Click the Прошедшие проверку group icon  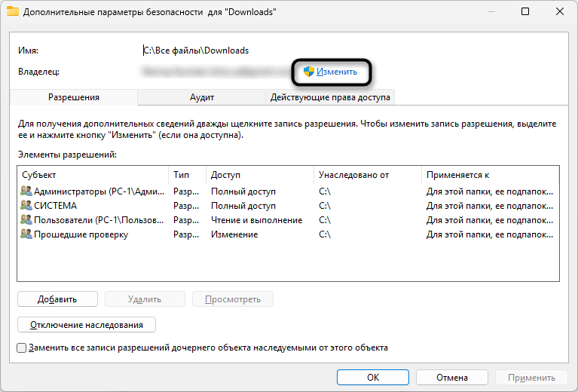[26, 234]
